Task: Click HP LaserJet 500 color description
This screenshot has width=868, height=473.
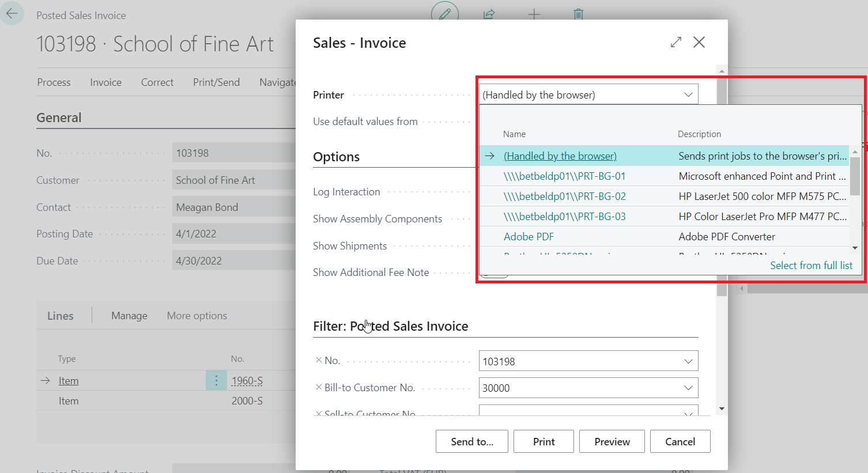Action: (x=762, y=196)
